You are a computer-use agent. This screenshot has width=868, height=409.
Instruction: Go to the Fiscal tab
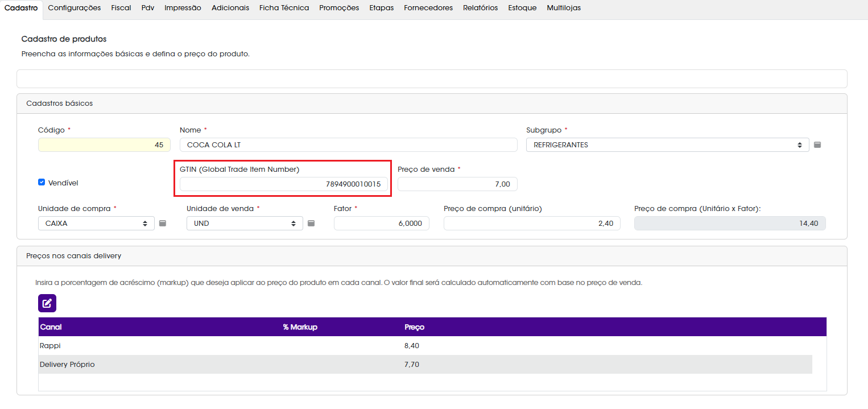[x=121, y=8]
